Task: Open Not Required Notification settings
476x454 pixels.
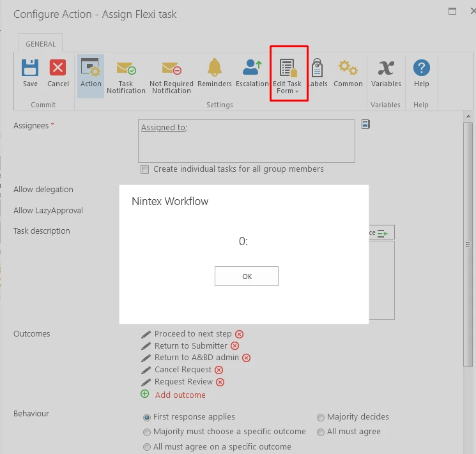Action: (171, 77)
